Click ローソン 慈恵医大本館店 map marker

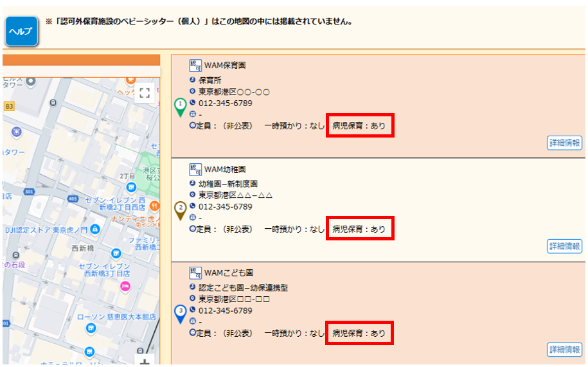(x=91, y=328)
